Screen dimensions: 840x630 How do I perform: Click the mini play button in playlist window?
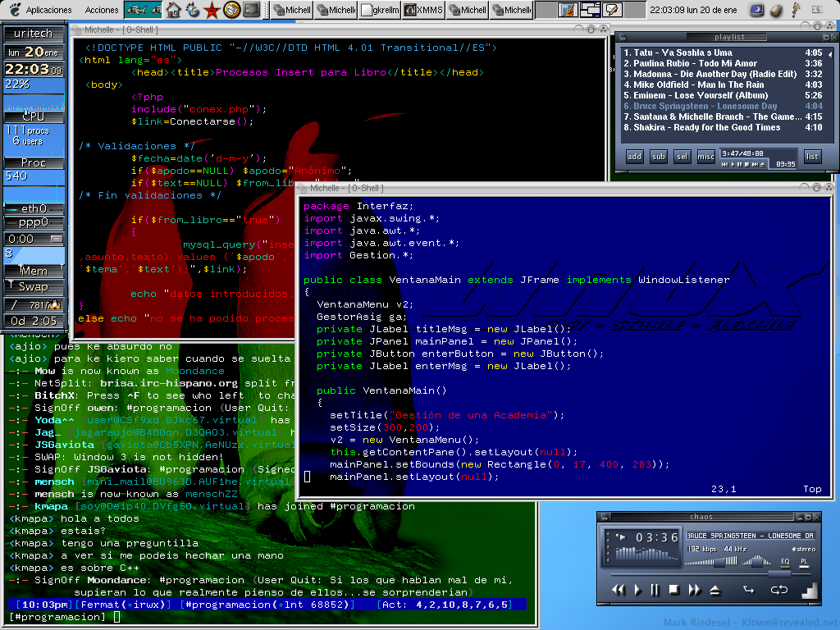pyautogui.click(x=733, y=164)
